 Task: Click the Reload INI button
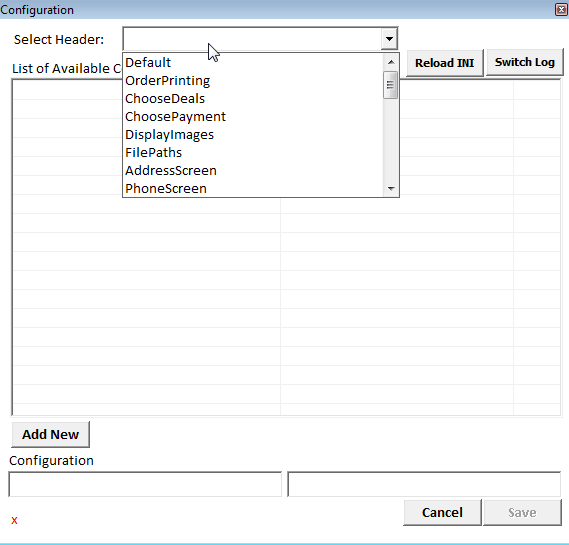445,63
